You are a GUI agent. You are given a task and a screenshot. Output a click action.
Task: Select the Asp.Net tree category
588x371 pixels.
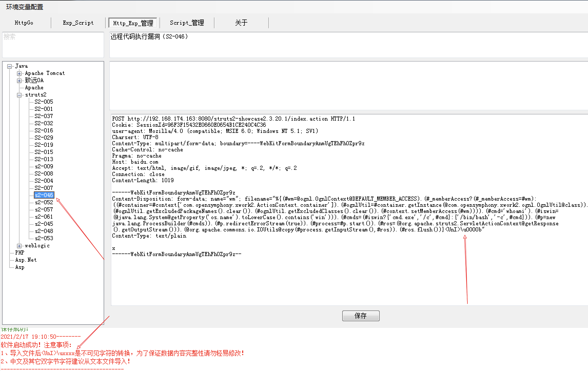pyautogui.click(x=26, y=260)
